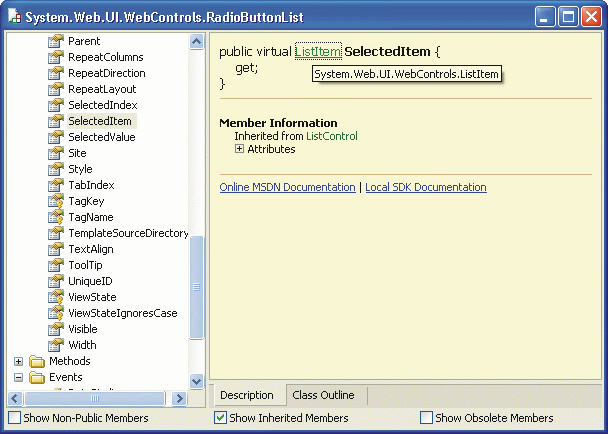Click the property icon beside RepeatLayout
Viewport: 608px width, 434px height.
tap(56, 89)
